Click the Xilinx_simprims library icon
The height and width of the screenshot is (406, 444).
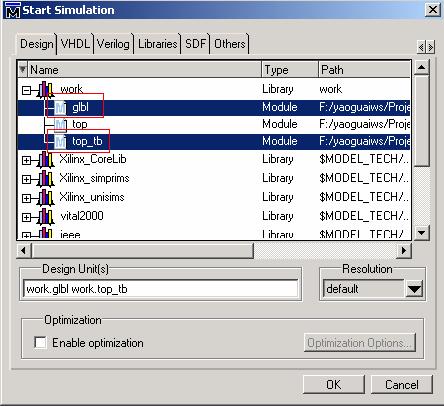point(46,179)
